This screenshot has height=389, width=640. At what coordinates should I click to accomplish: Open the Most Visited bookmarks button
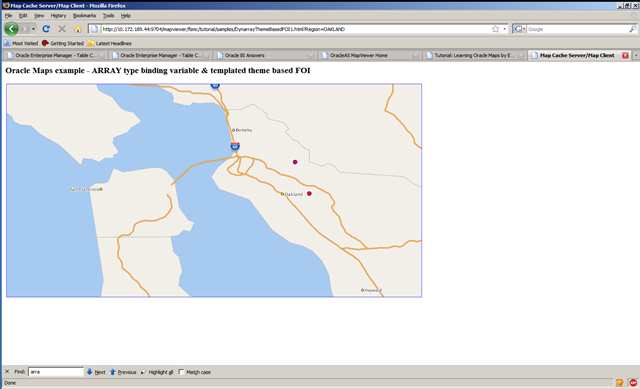click(x=21, y=43)
